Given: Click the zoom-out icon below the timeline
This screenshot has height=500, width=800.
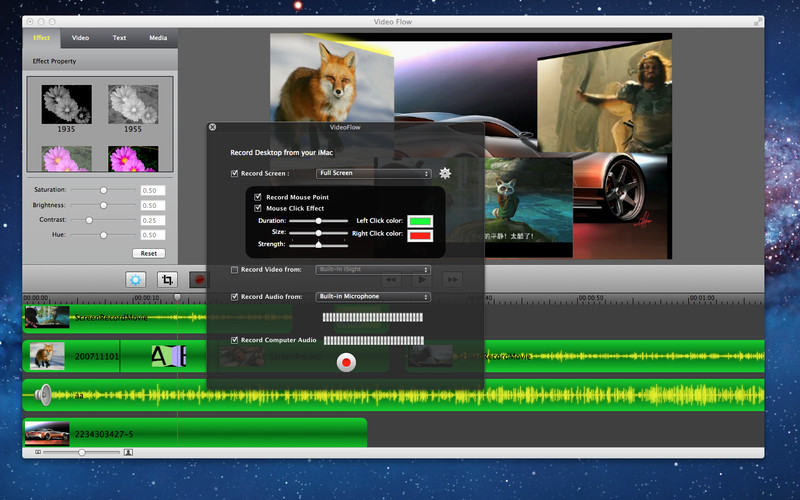Looking at the screenshot, I should pyautogui.click(x=39, y=452).
